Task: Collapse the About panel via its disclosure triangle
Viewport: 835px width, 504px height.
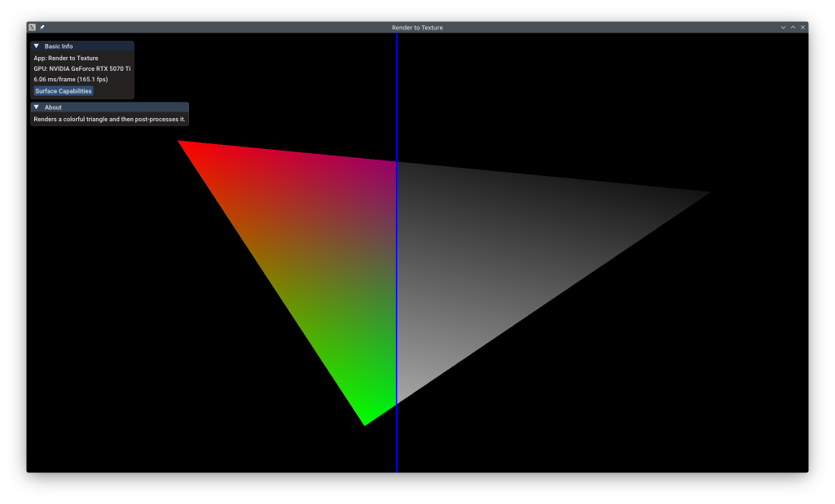Action: [x=36, y=107]
